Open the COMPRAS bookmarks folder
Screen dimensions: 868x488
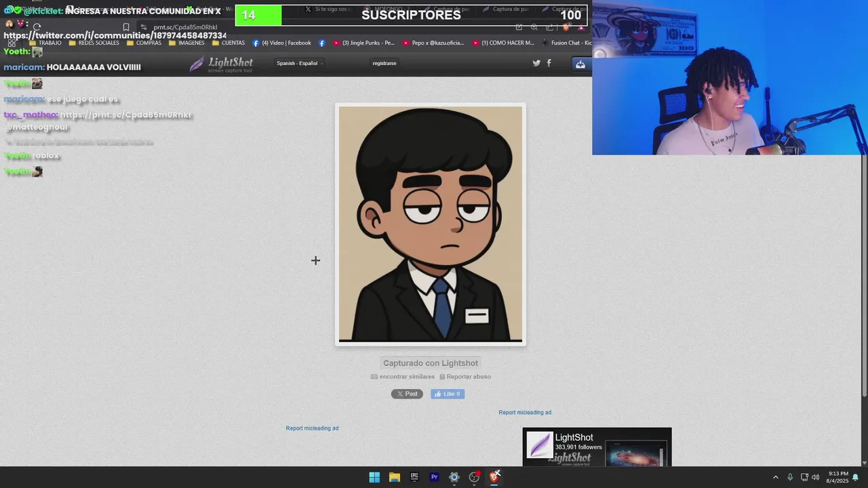(x=144, y=43)
